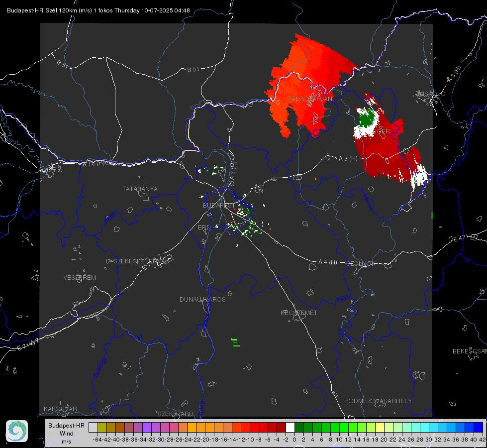Click the A 2 (H) road label
The height and width of the screenshot is (448, 487).
[x=233, y=171]
